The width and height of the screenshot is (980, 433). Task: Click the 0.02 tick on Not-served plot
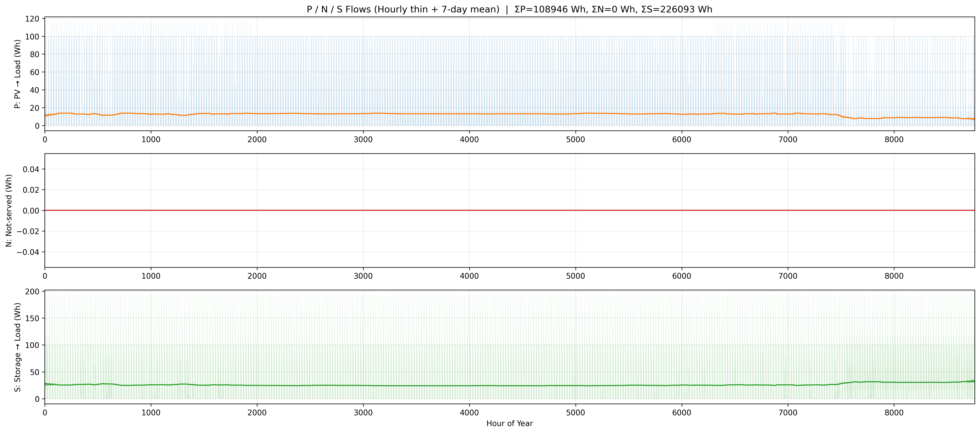(x=31, y=190)
